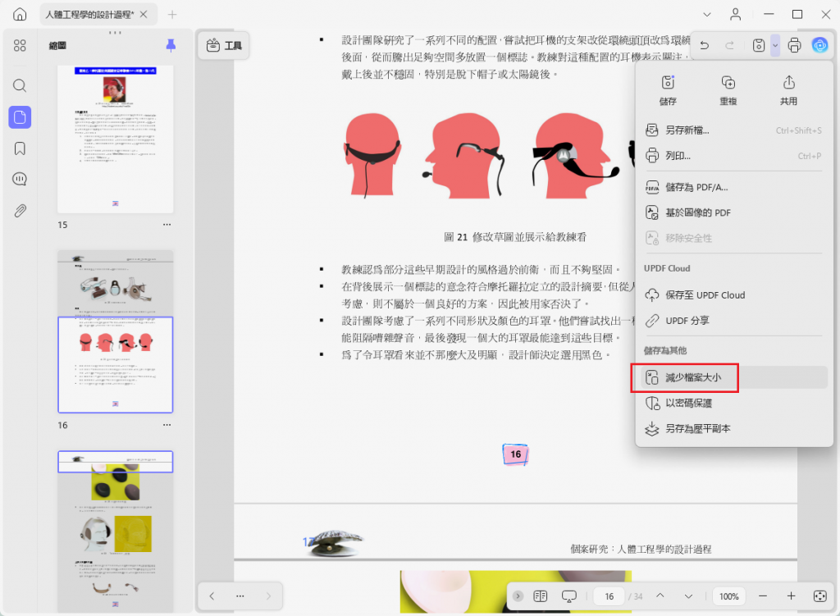The image size is (840, 616).
Task: Open the bookmarks panel
Action: point(20,148)
